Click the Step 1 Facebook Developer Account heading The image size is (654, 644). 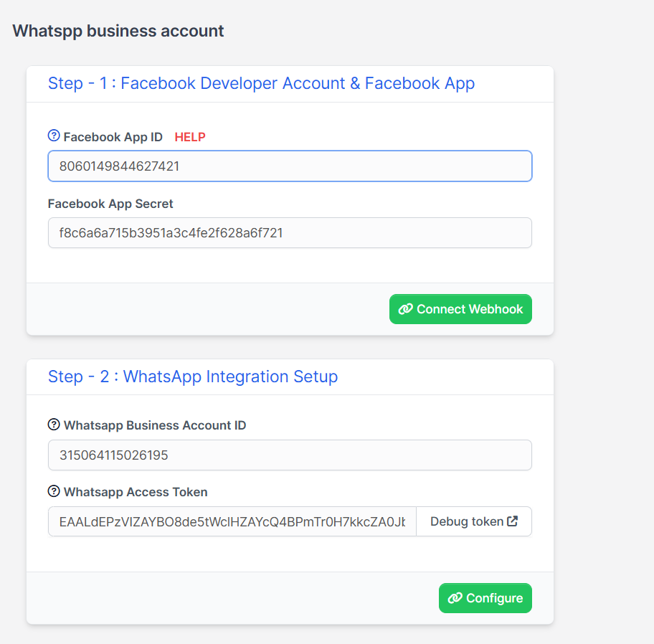[261, 83]
